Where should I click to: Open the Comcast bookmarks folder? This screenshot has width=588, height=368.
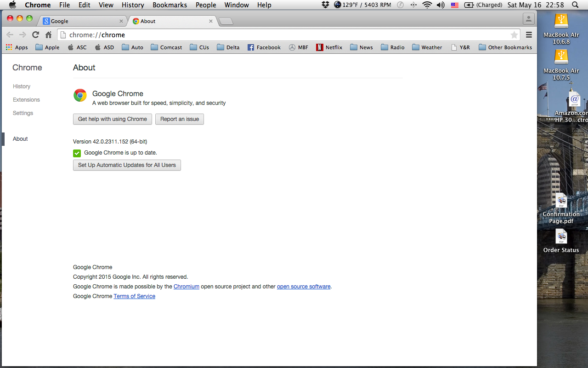(166, 47)
